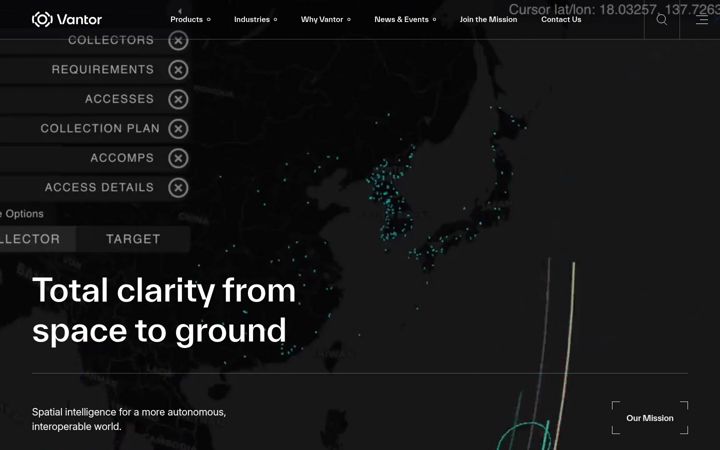Close the REQUIREMENTS panel X icon
This screenshot has height=450, width=720.
[178, 70]
